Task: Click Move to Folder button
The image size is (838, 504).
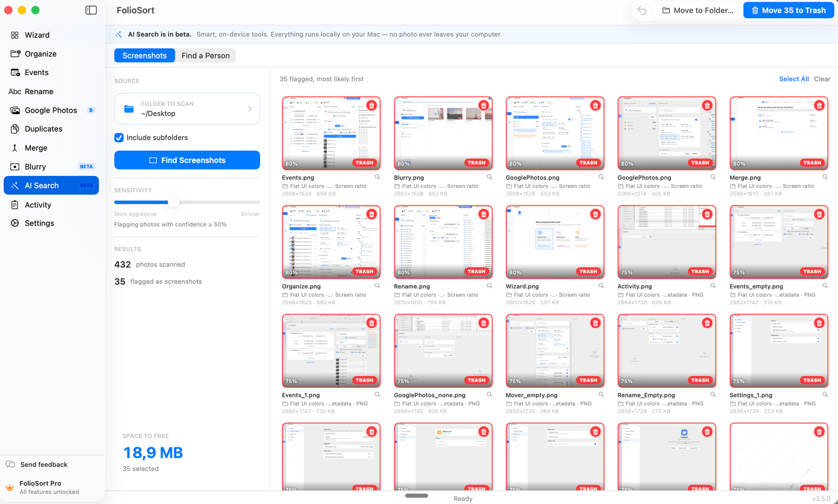Action: (x=698, y=10)
